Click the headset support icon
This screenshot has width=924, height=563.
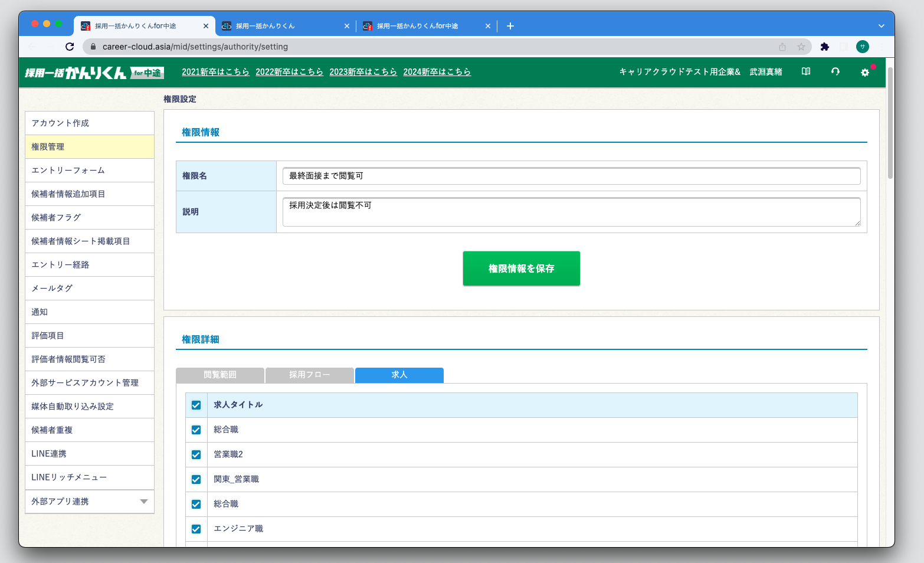pos(835,71)
